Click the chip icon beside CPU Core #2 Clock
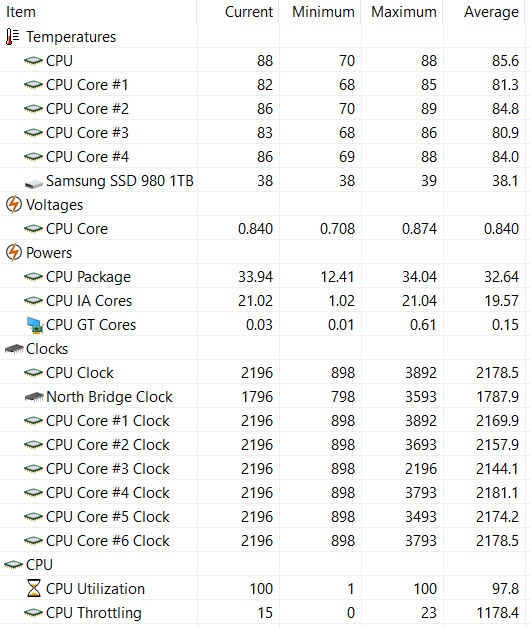Image resolution: width=531 pixels, height=628 pixels. [x=33, y=445]
